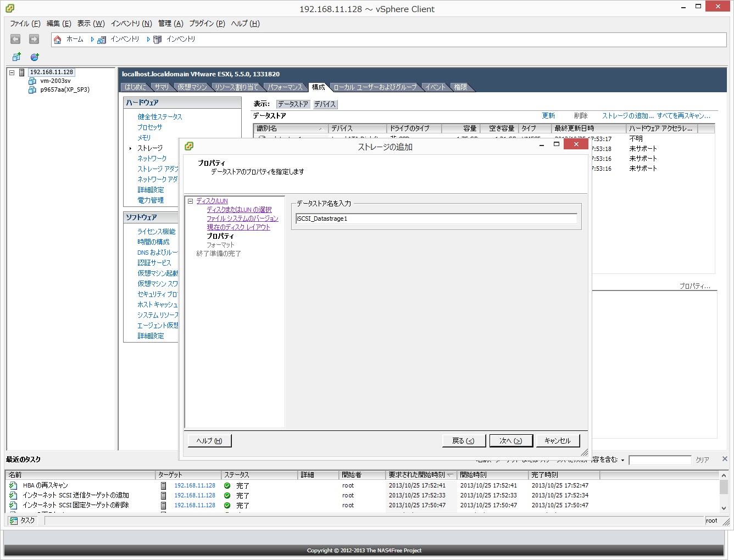Go forward with the navigation forward arrow
734x560 pixels.
tap(34, 39)
